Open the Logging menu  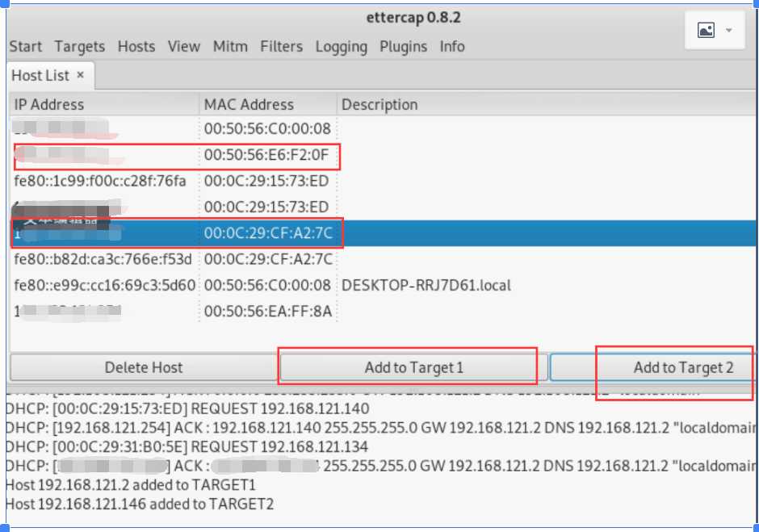(342, 47)
